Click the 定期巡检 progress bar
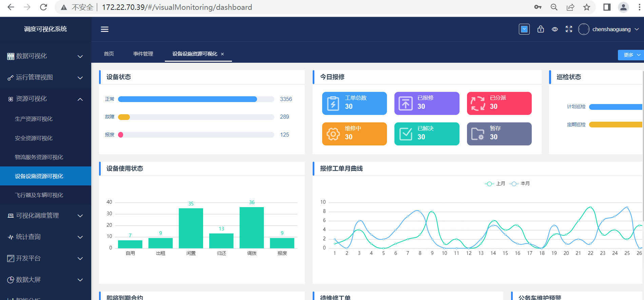Image resolution: width=644 pixels, height=300 pixels. click(616, 124)
